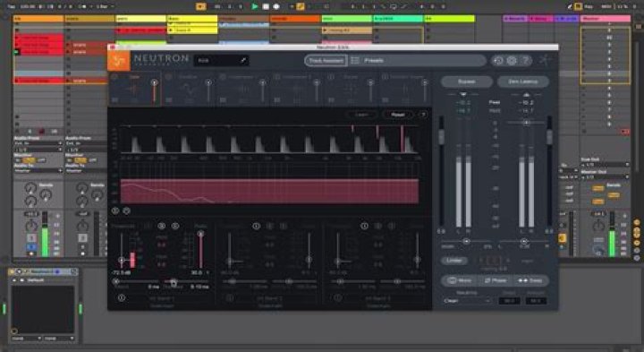Image resolution: width=644 pixels, height=352 pixels.
Task: Open Kick track Audio To dropdown
Action: [x=38, y=170]
